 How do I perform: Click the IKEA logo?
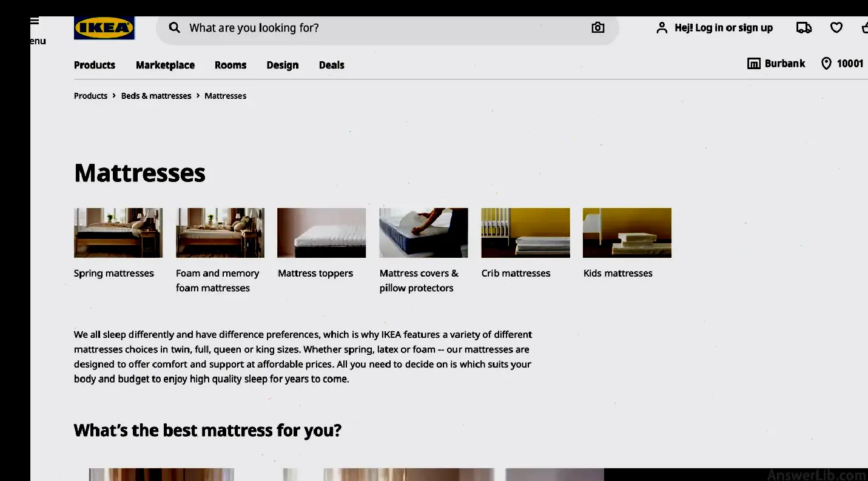point(104,28)
